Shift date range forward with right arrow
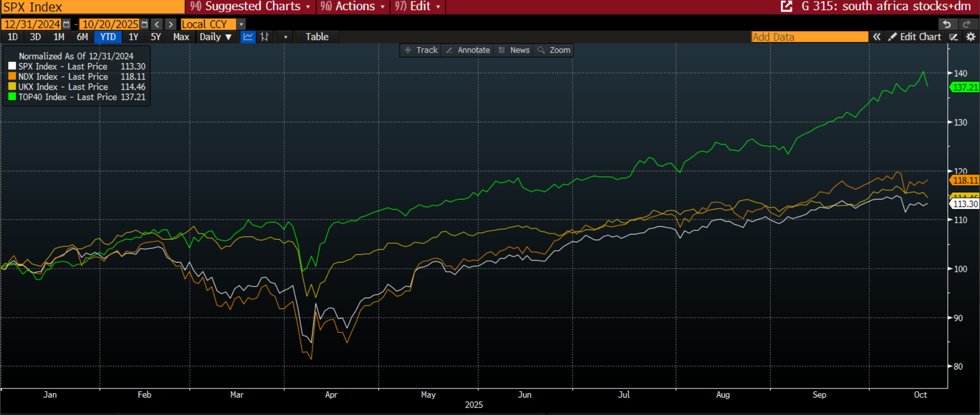The height and width of the screenshot is (415, 980). pyautogui.click(x=171, y=24)
